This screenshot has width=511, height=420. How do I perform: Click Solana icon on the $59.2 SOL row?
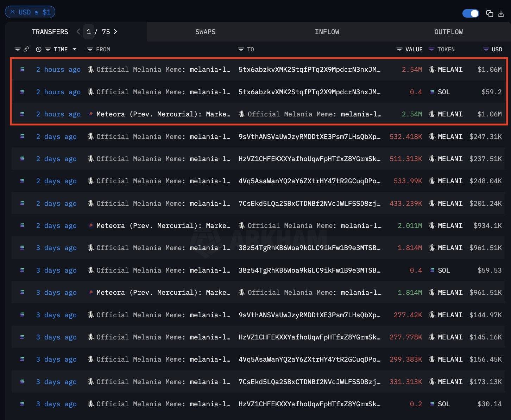point(22,92)
